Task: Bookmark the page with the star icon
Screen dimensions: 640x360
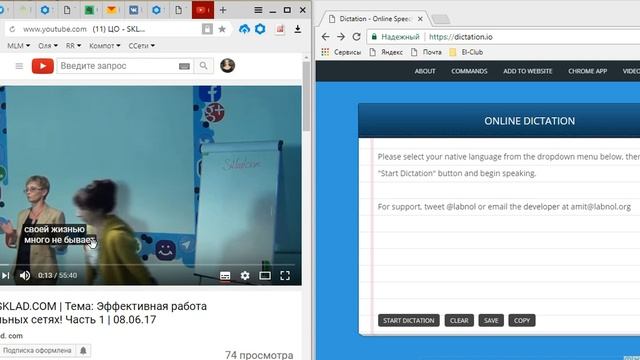Action: coord(222,29)
